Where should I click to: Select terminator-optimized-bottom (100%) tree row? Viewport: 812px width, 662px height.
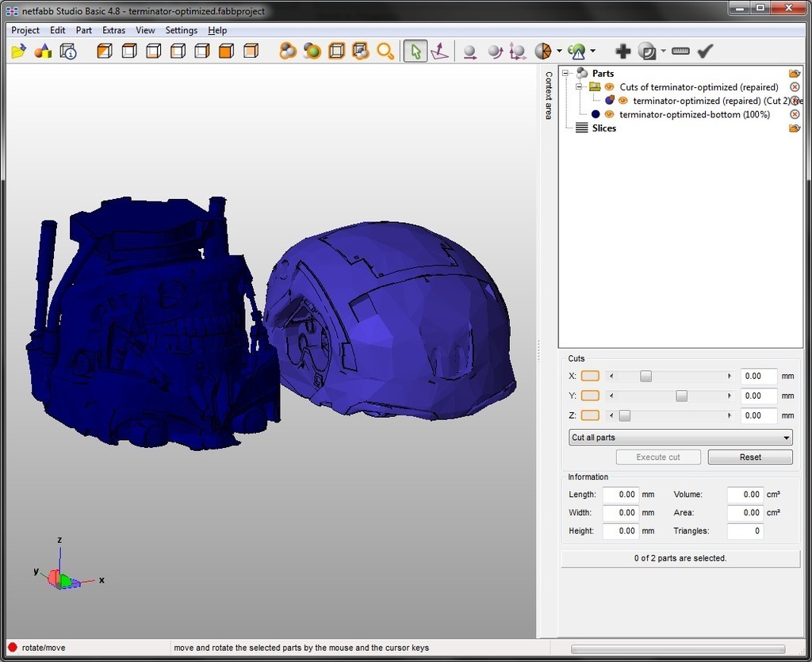[695, 114]
